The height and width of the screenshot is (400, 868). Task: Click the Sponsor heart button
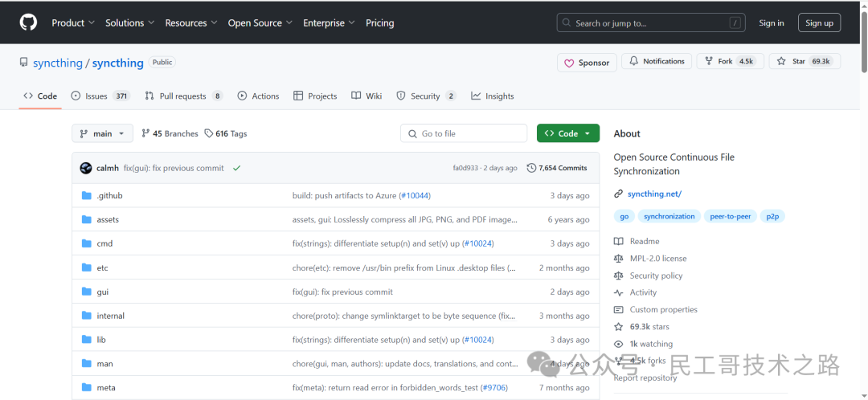click(586, 63)
